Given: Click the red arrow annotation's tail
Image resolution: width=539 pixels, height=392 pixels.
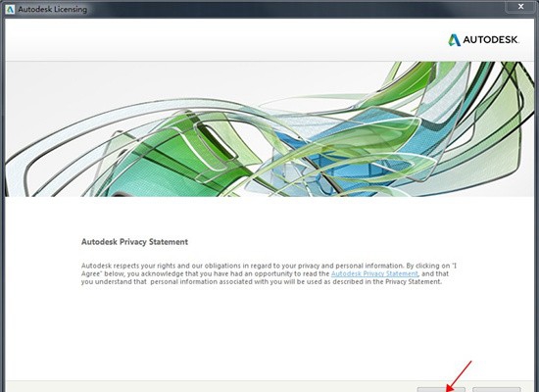Looking at the screenshot, I should click(x=470, y=362).
